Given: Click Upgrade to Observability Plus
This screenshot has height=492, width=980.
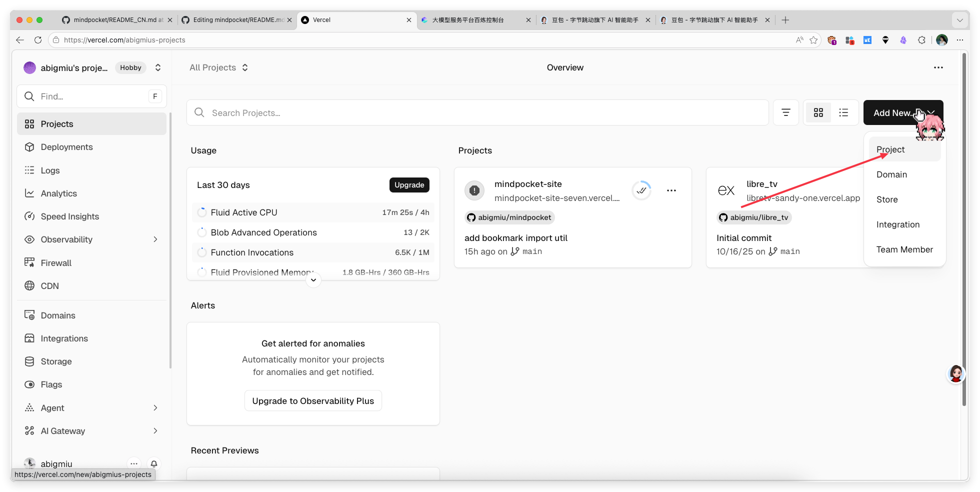Looking at the screenshot, I should [x=313, y=401].
